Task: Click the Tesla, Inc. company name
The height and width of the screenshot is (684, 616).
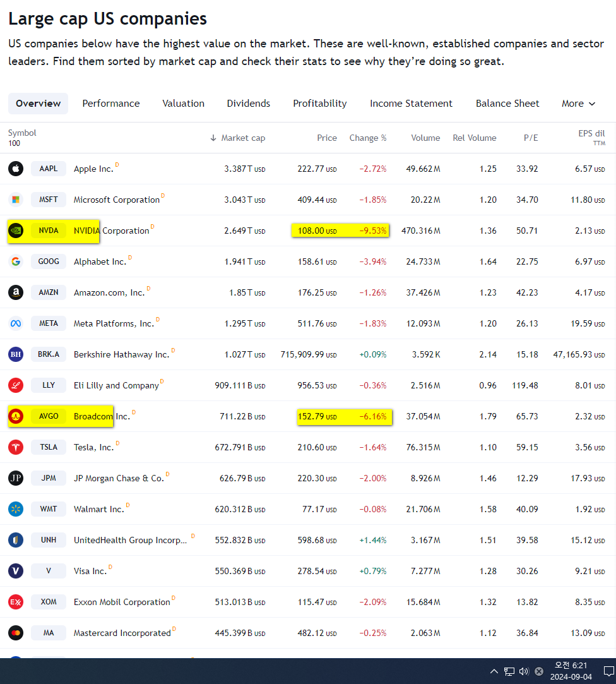Action: [94, 447]
